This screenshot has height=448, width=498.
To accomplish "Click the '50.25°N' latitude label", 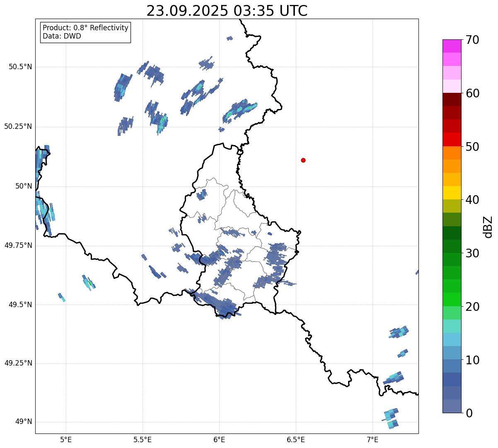I will click(x=18, y=126).
